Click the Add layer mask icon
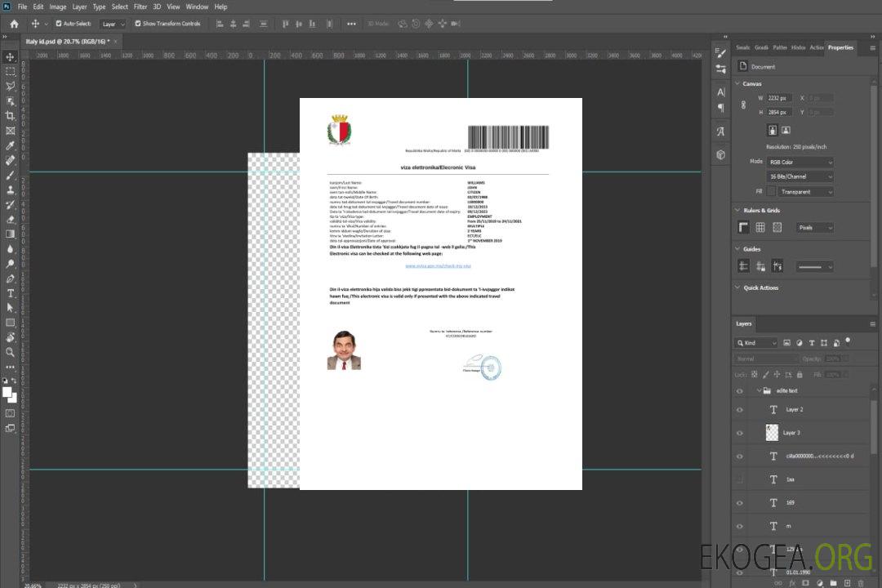This screenshot has height=588, width=882. coord(805,583)
